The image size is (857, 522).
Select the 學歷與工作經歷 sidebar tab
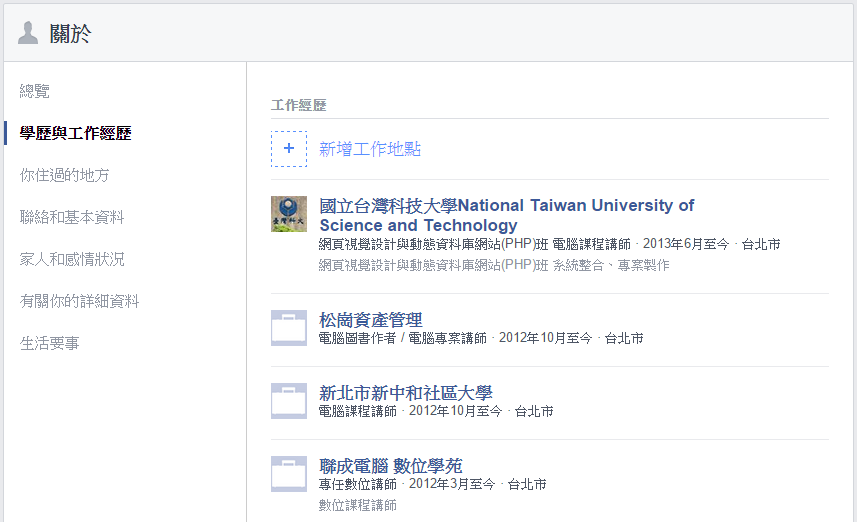75,133
